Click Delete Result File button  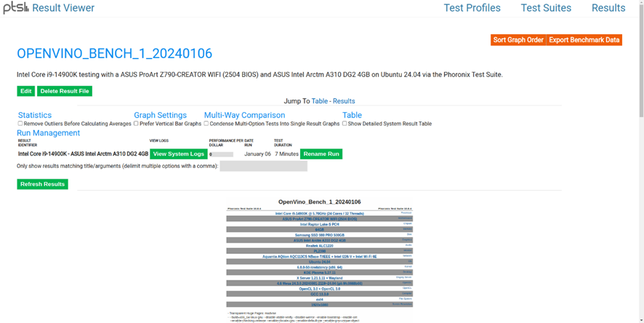[x=65, y=91]
